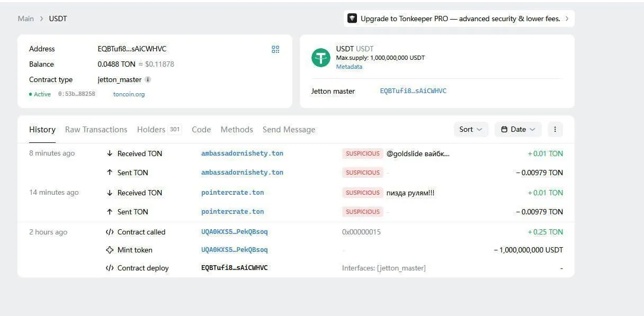
Task: Open pointercrate.ton in the Received TON row
Action: click(x=232, y=193)
